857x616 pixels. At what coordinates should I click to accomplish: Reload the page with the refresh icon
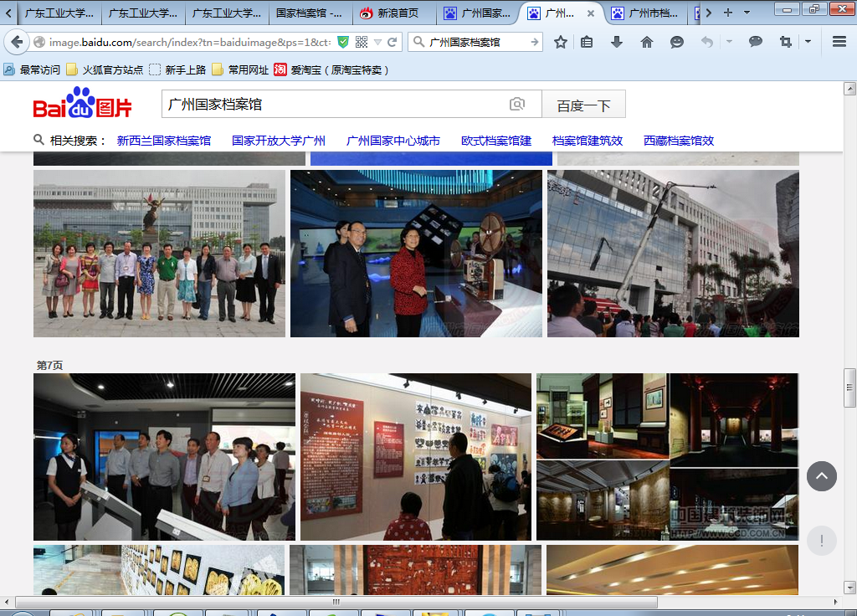(394, 42)
